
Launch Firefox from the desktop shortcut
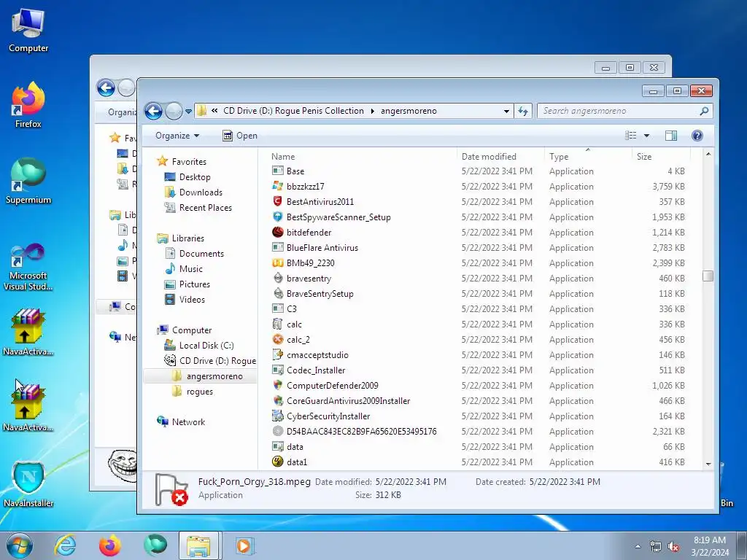pos(28,105)
